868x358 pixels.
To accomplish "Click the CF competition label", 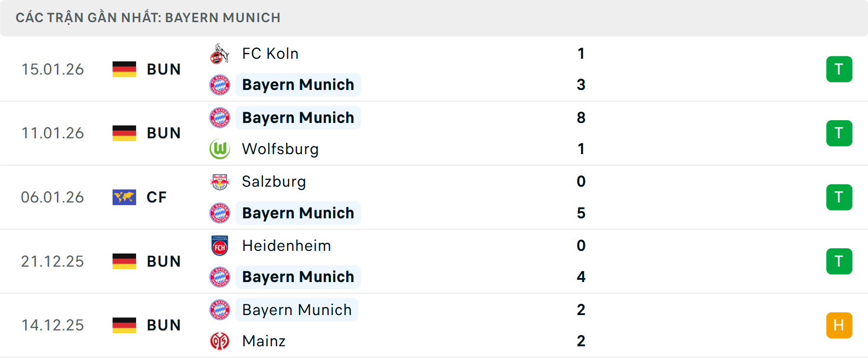I will click(x=156, y=197).
